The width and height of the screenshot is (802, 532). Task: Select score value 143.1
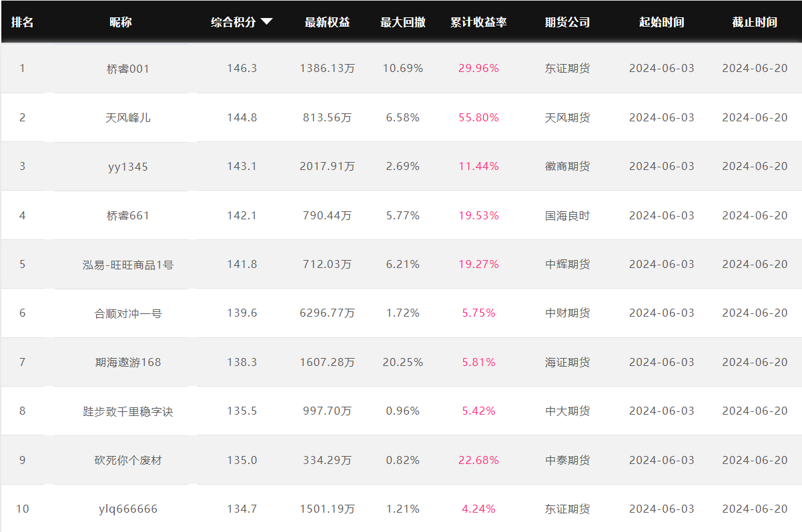point(242,166)
